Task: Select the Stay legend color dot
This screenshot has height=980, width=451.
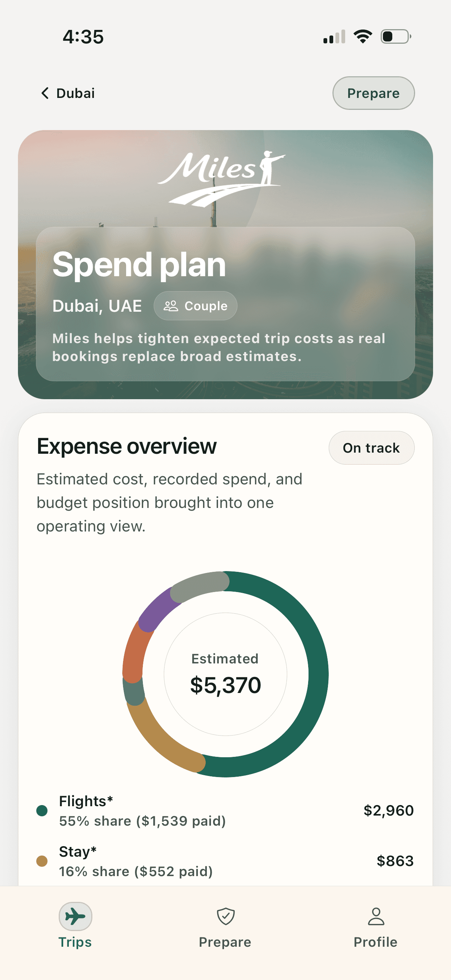Action: point(42,861)
